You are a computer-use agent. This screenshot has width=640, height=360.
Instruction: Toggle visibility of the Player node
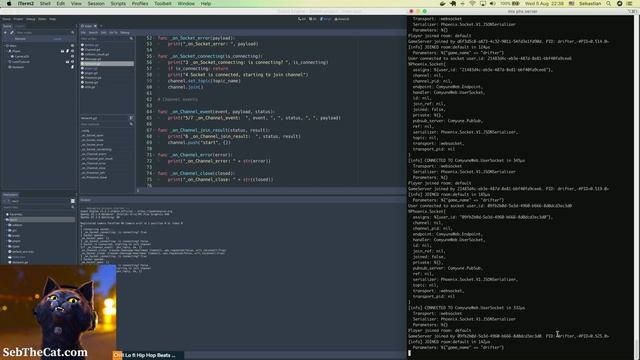tap(72, 51)
